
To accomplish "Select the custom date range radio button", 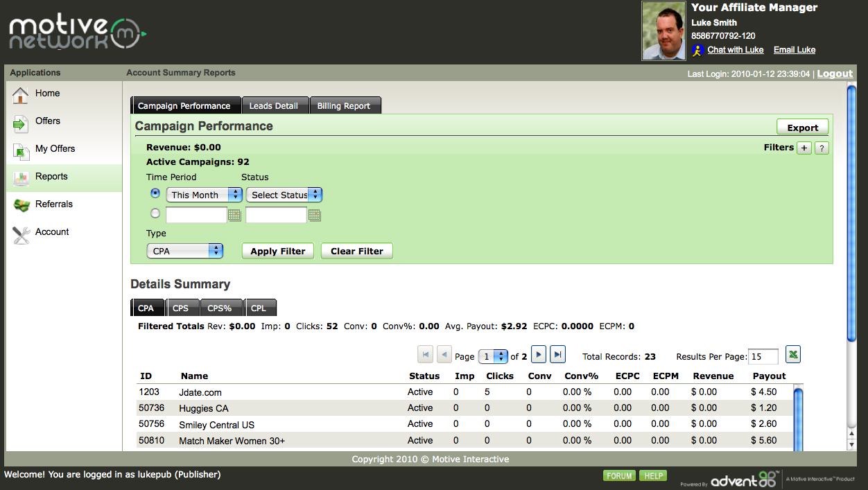I will point(155,213).
